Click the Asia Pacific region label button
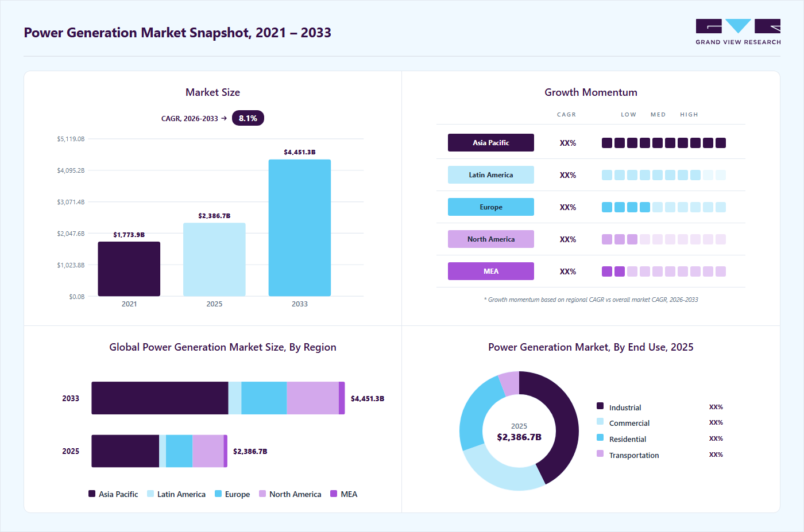 (491, 142)
